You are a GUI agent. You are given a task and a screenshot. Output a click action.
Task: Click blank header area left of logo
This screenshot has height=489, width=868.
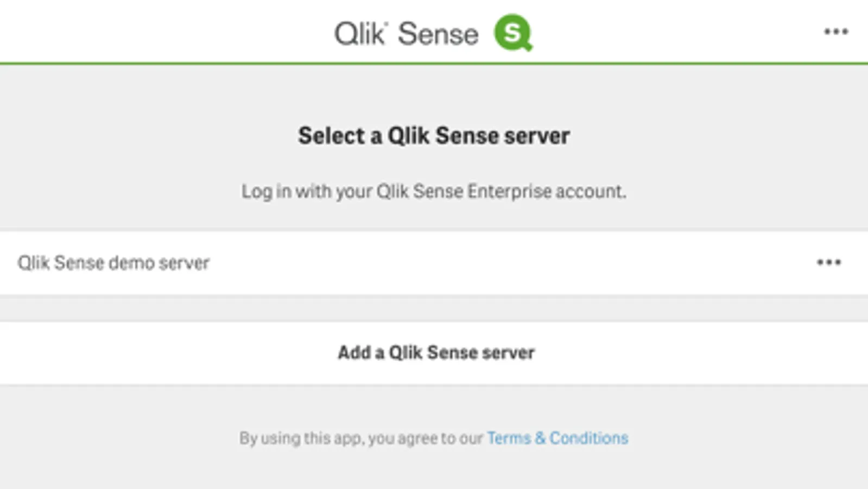click(x=163, y=32)
